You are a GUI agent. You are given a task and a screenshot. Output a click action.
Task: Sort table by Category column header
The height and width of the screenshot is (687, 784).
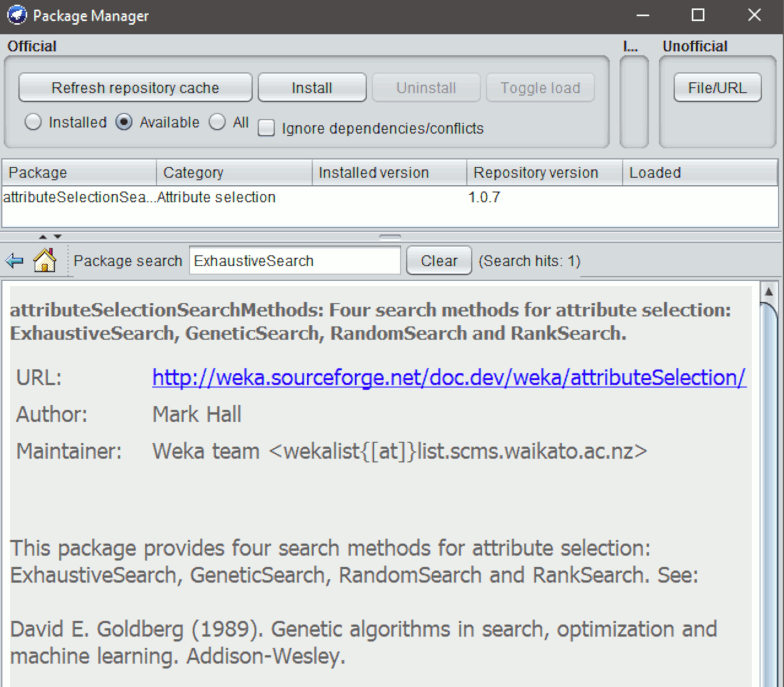[234, 173]
